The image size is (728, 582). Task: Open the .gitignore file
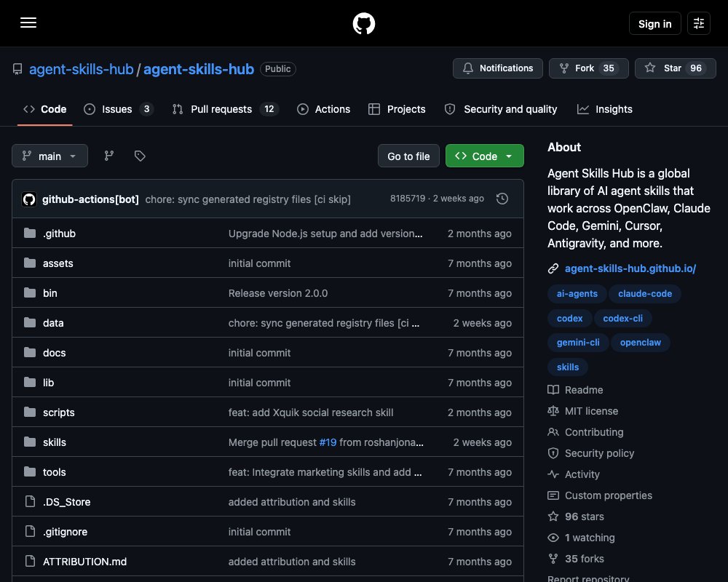point(65,531)
